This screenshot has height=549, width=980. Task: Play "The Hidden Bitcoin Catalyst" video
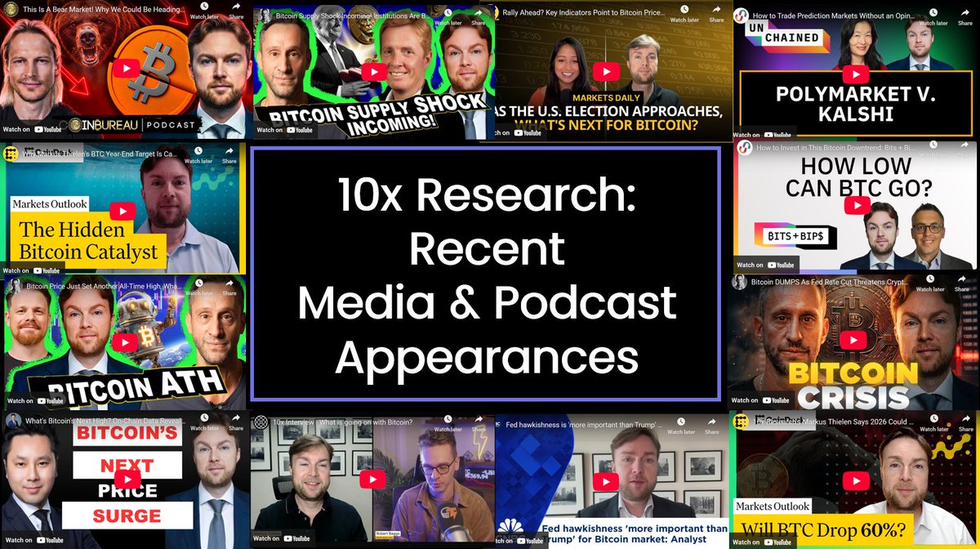click(x=122, y=211)
